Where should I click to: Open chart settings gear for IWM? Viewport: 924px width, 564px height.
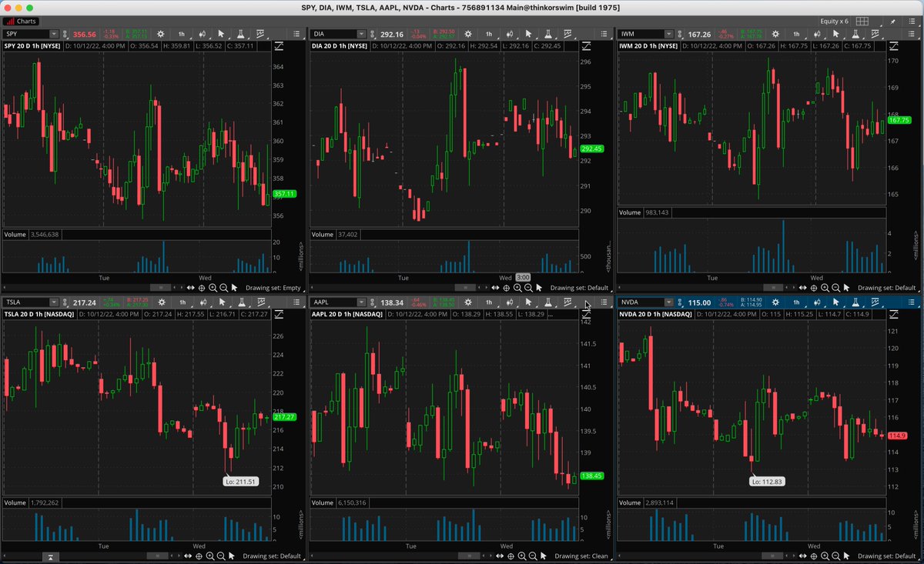[775, 34]
